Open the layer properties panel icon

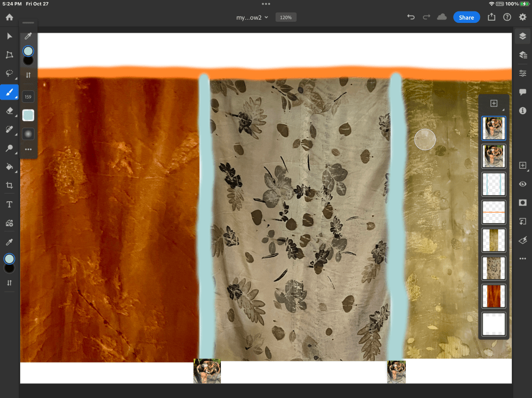click(523, 73)
